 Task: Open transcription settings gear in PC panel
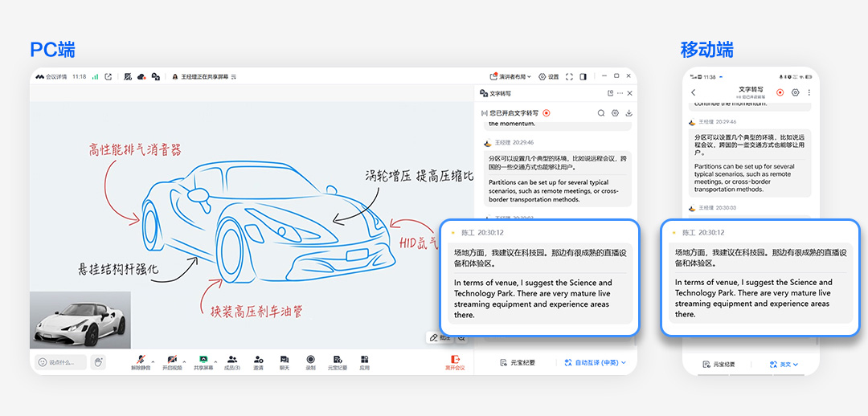[x=615, y=113]
